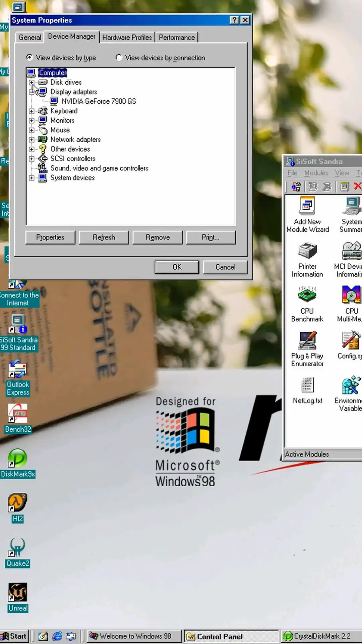362x644 pixels.
Task: Open the View menu in SiSoft Sandra
Action: pos(342,173)
